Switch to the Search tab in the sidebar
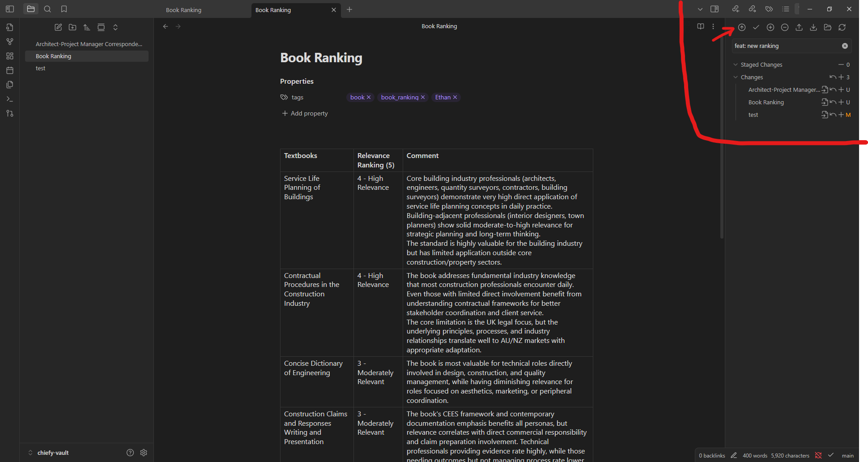868x462 pixels. tap(47, 9)
